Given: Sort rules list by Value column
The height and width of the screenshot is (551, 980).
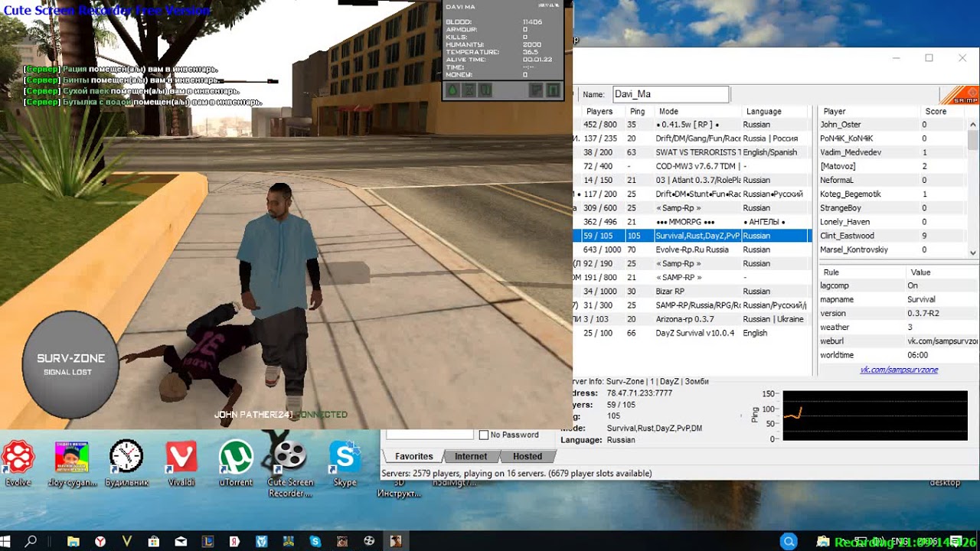Looking at the screenshot, I should 942,272.
